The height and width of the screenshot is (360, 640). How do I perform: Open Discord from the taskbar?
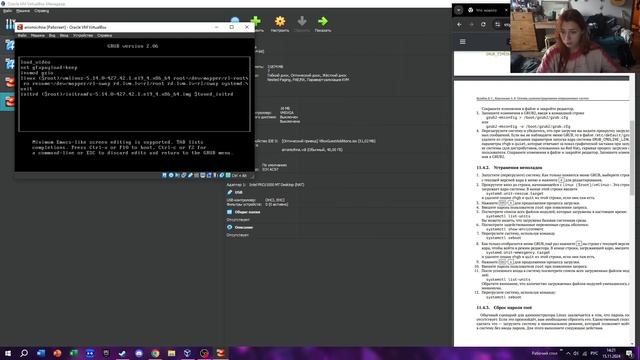pos(139,353)
